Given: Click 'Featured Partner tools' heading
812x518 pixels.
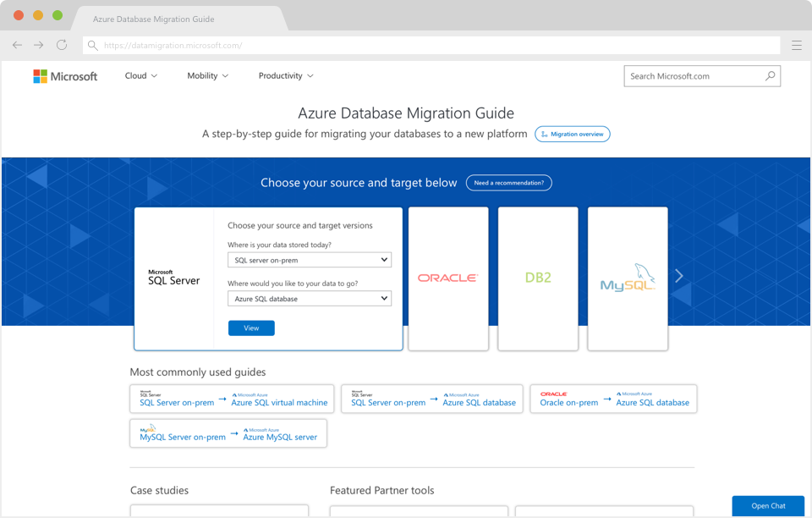Looking at the screenshot, I should pyautogui.click(x=382, y=490).
